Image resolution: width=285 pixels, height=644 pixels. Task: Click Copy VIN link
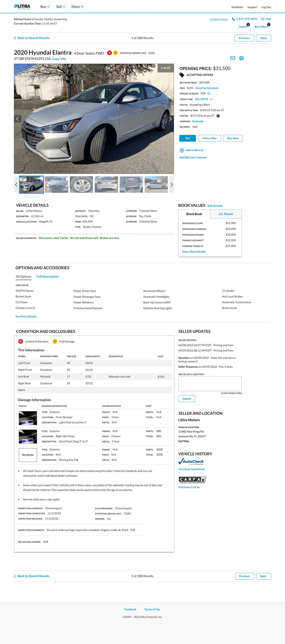[x=59, y=59]
